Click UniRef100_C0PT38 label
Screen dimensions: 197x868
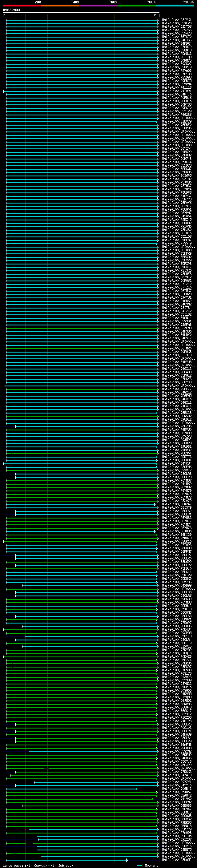176,104
